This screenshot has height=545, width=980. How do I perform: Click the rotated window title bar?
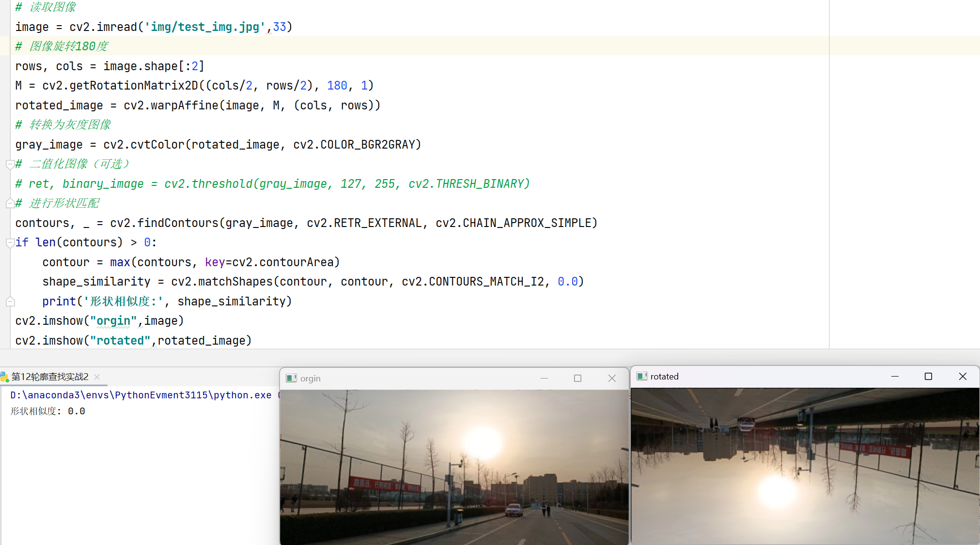coord(775,376)
